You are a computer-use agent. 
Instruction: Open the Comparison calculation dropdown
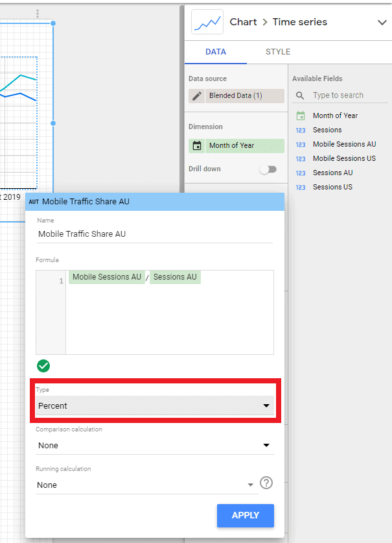tap(154, 446)
